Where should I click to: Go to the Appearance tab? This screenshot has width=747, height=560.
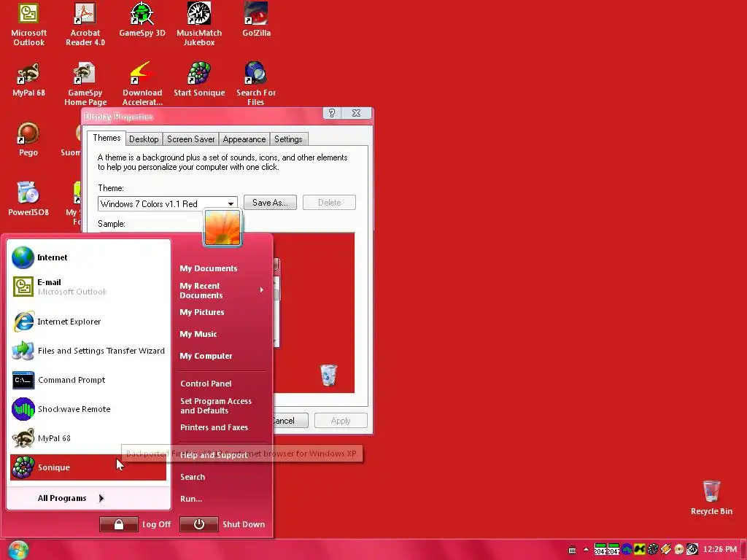tap(244, 139)
